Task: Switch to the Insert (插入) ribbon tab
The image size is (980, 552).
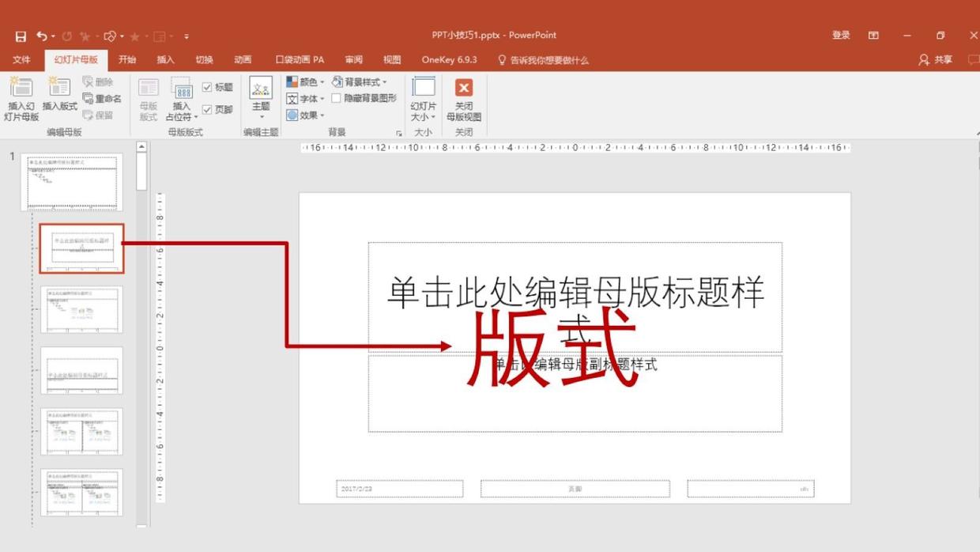Action: click(x=165, y=60)
